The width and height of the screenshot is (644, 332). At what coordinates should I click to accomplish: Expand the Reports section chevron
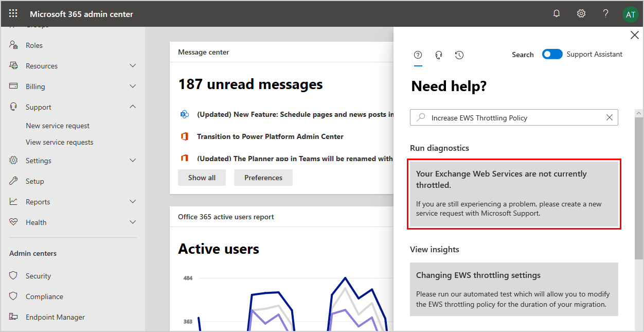(133, 202)
